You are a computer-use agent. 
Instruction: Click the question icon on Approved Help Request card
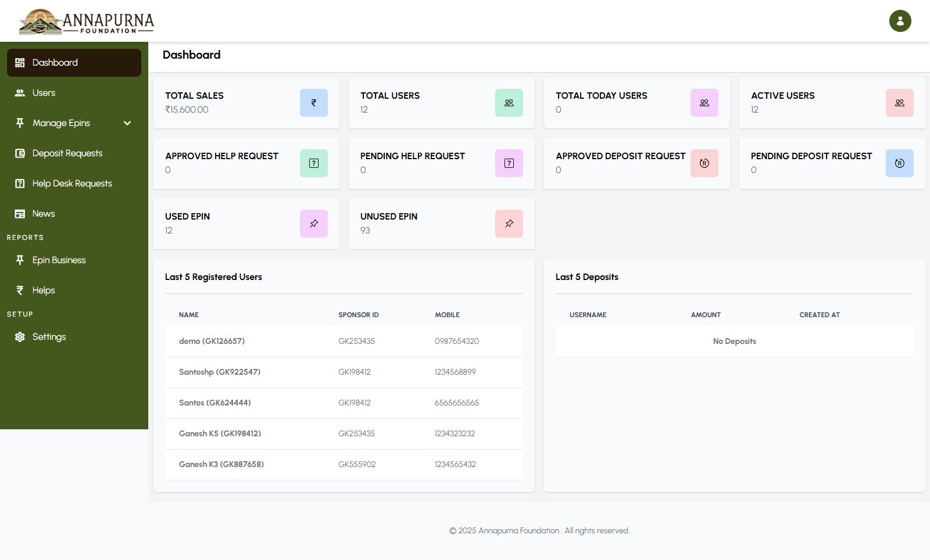[313, 163]
